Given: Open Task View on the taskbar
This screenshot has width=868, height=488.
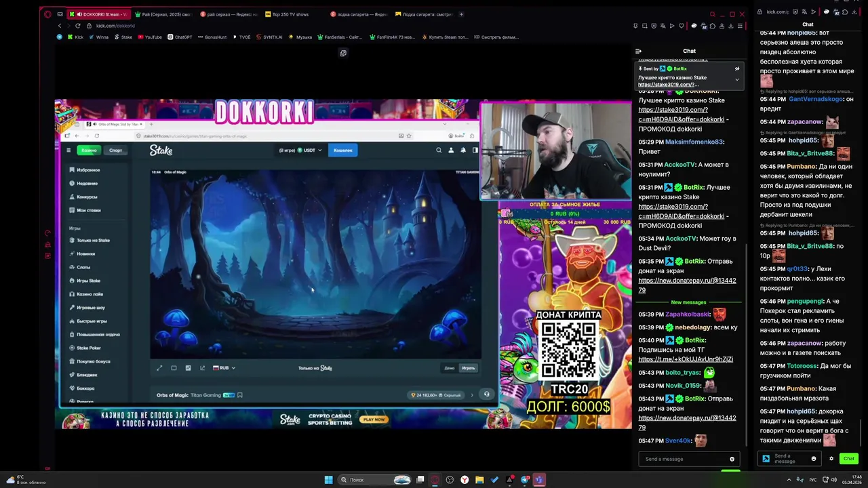Looking at the screenshot, I should click(420, 480).
